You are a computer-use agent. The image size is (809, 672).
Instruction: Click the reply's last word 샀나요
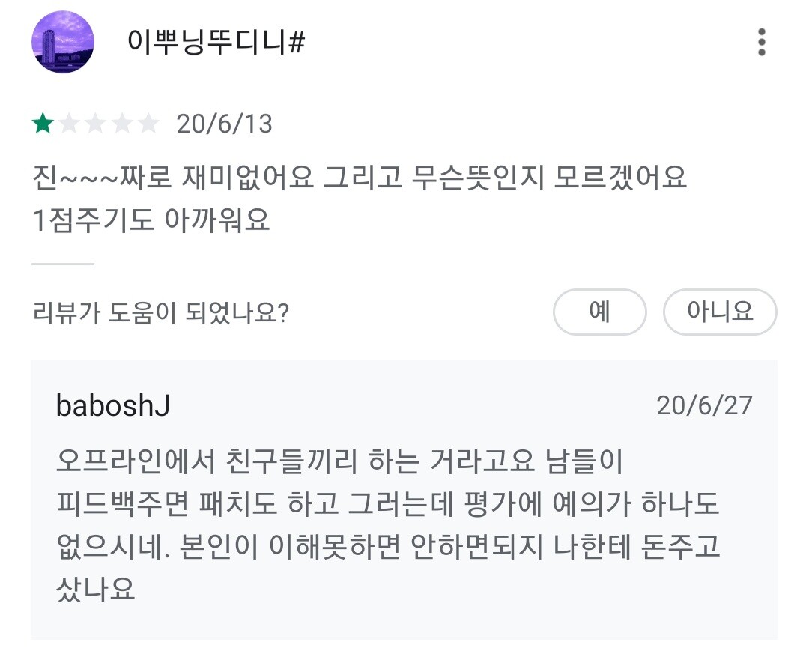pos(95,590)
